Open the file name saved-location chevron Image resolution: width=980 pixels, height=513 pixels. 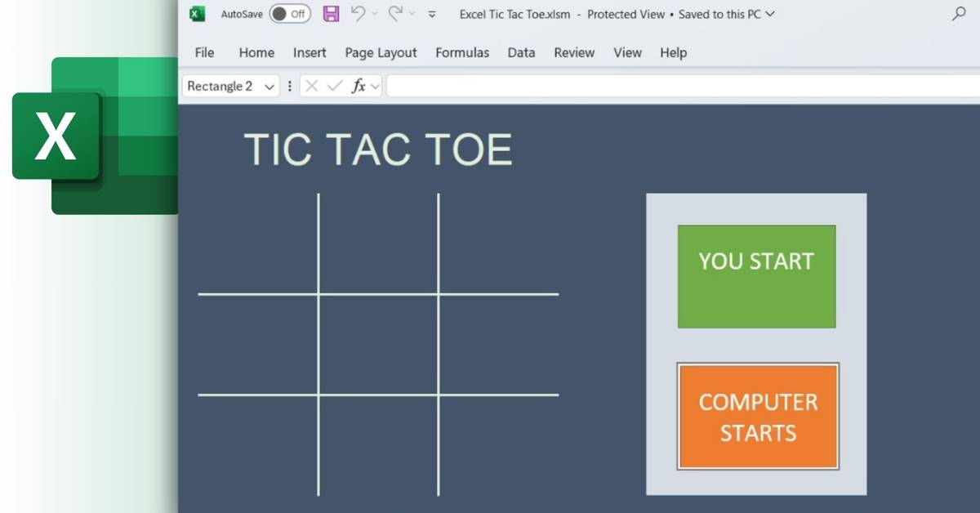pyautogui.click(x=769, y=14)
